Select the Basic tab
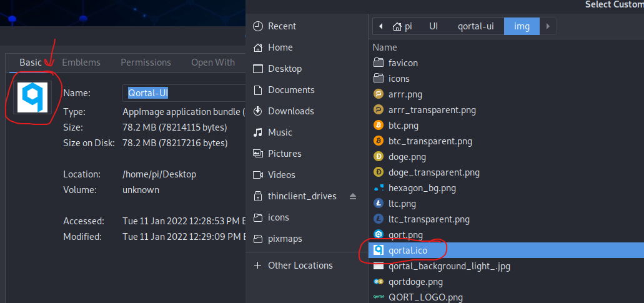The width and height of the screenshot is (644, 303). [x=31, y=62]
